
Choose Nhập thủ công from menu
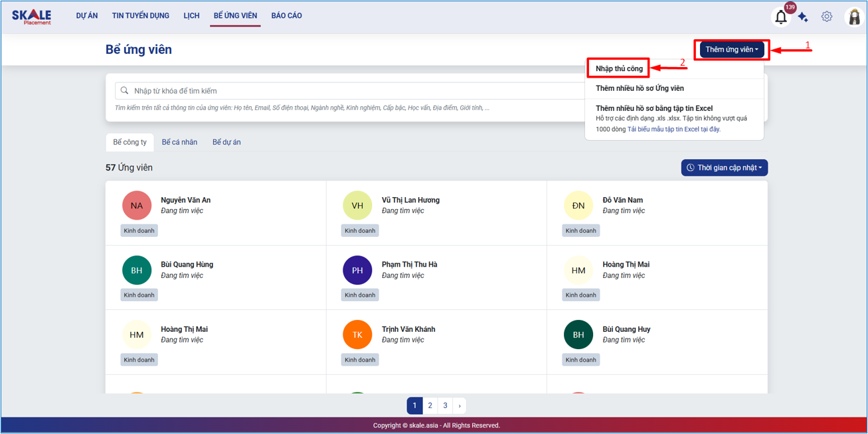[619, 68]
